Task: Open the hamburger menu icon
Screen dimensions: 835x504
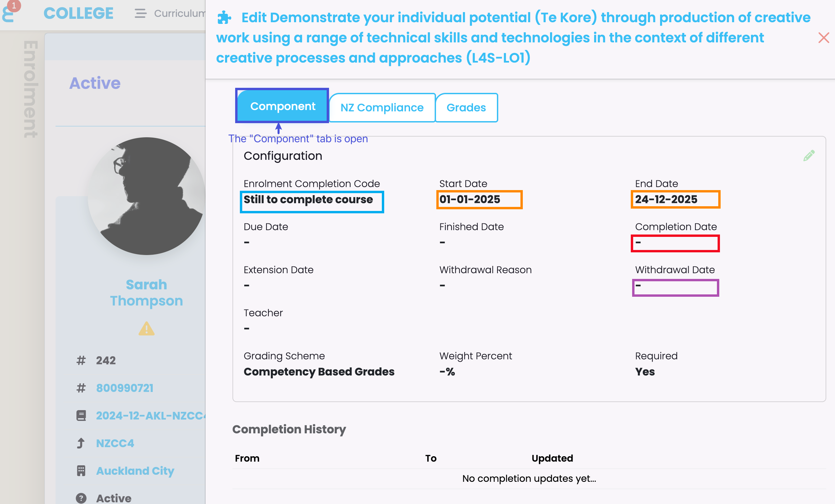Action: (140, 13)
